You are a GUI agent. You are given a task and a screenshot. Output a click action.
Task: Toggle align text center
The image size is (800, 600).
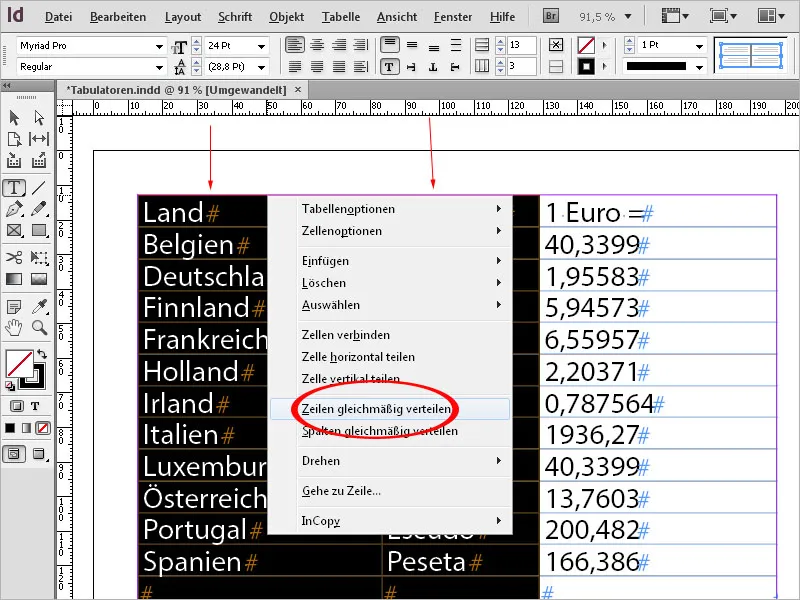coord(317,45)
